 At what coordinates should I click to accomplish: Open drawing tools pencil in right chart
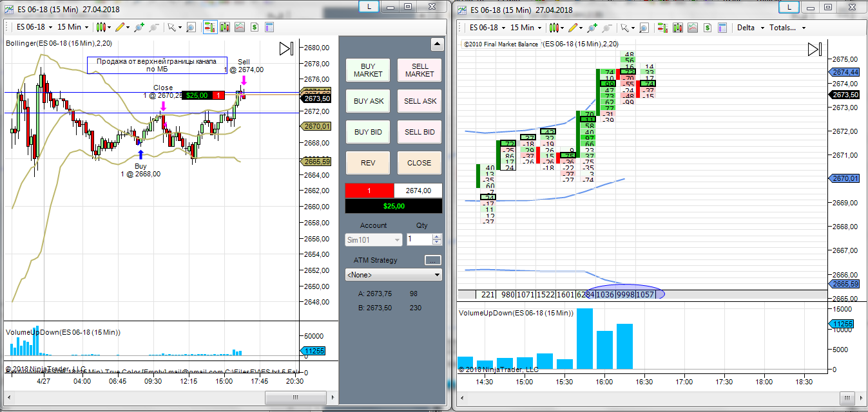[575, 27]
